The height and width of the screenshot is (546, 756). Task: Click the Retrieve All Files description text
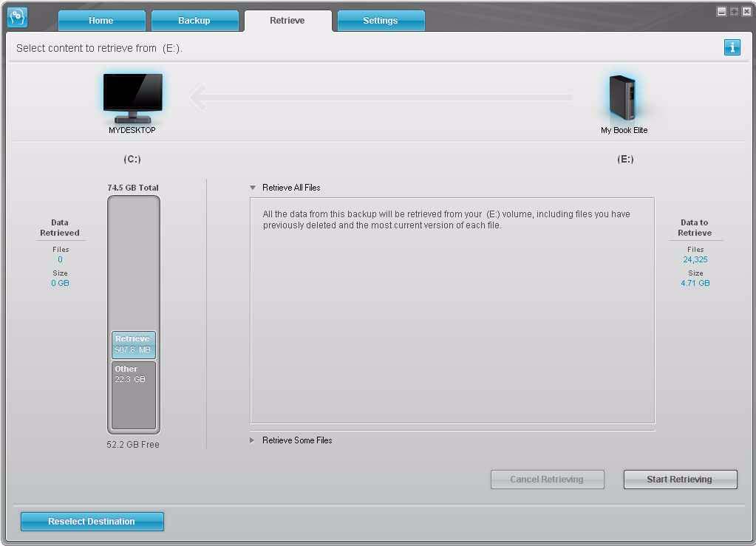(446, 219)
